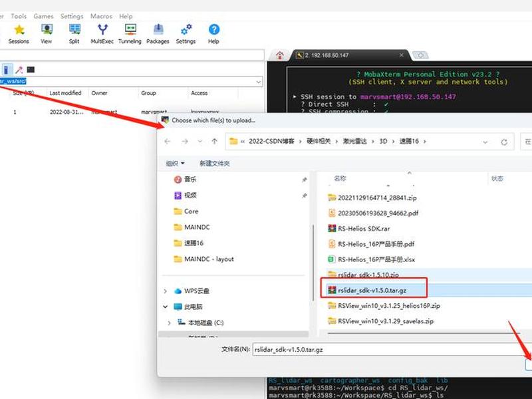Screen dimensions: 532x399
Task: Add a new terminal tab
Action: [420, 55]
